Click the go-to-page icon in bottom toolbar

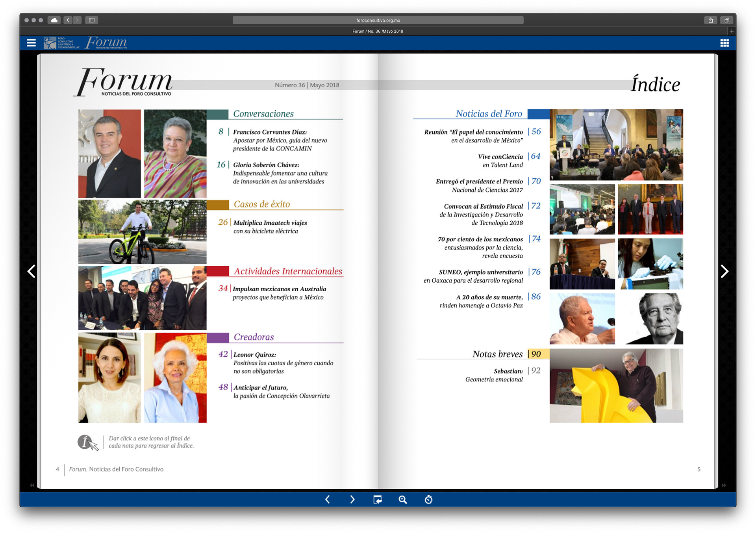(x=377, y=500)
